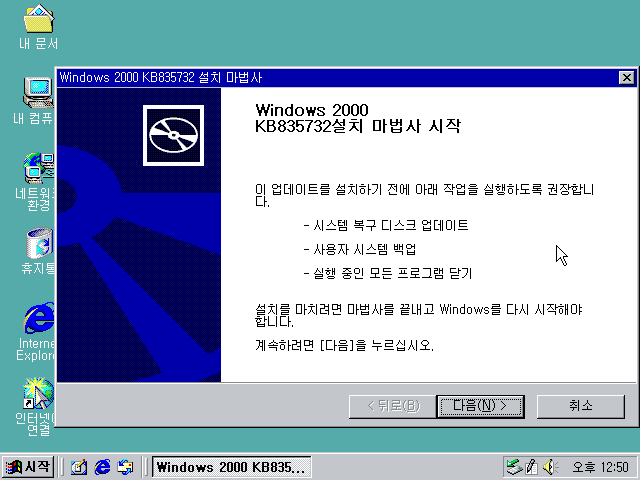
Task: Click the 취소 cancel button
Action: tap(580, 406)
